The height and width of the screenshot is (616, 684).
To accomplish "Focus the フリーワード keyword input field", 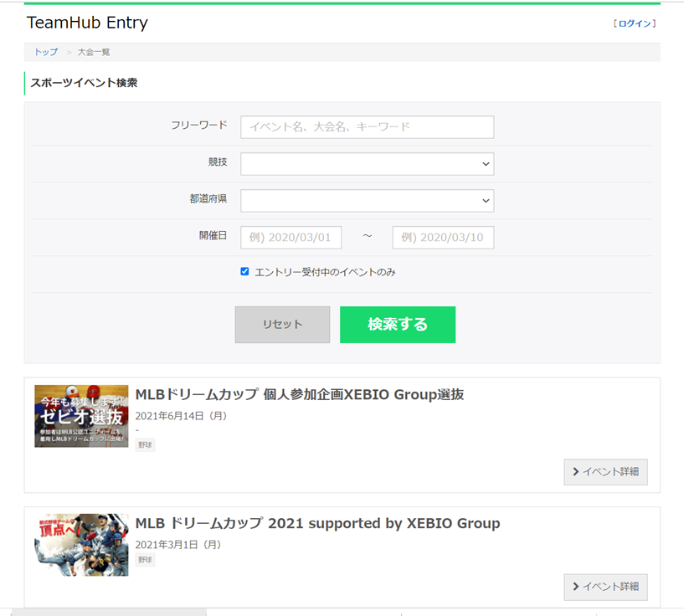I will tap(367, 127).
